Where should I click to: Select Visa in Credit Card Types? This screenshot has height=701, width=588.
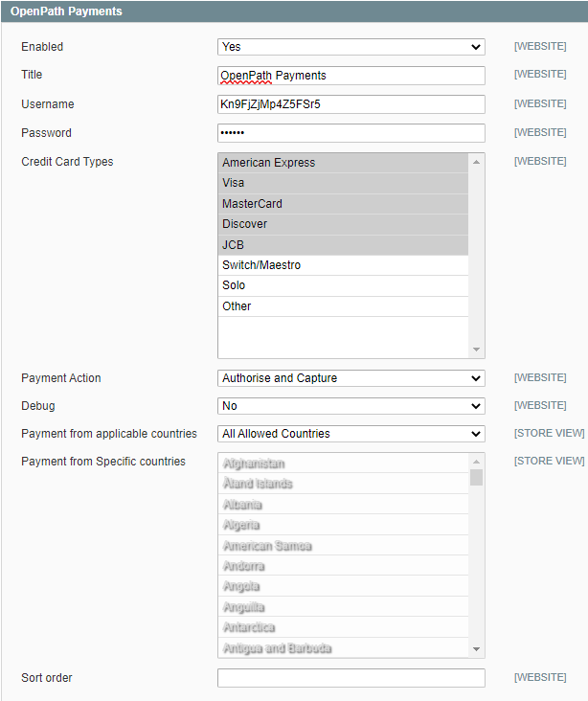tap(343, 183)
